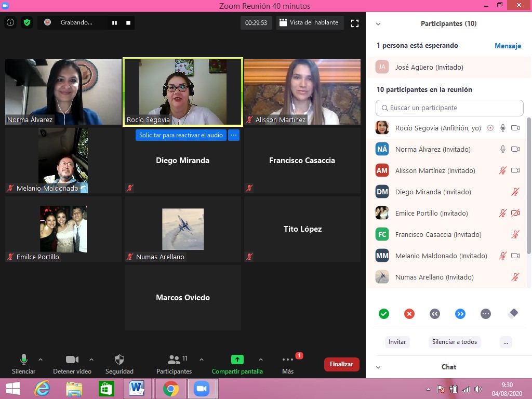Click Alisson Martínez camera icon in list

point(515,170)
